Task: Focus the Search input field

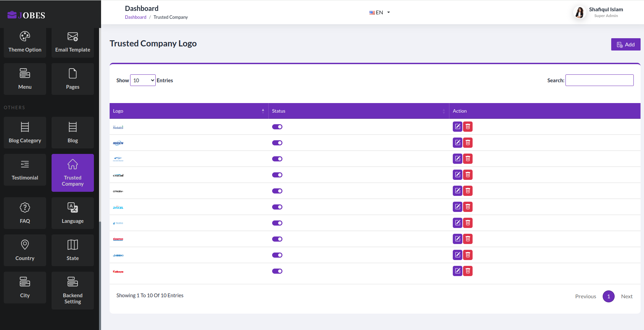Action: (600, 80)
